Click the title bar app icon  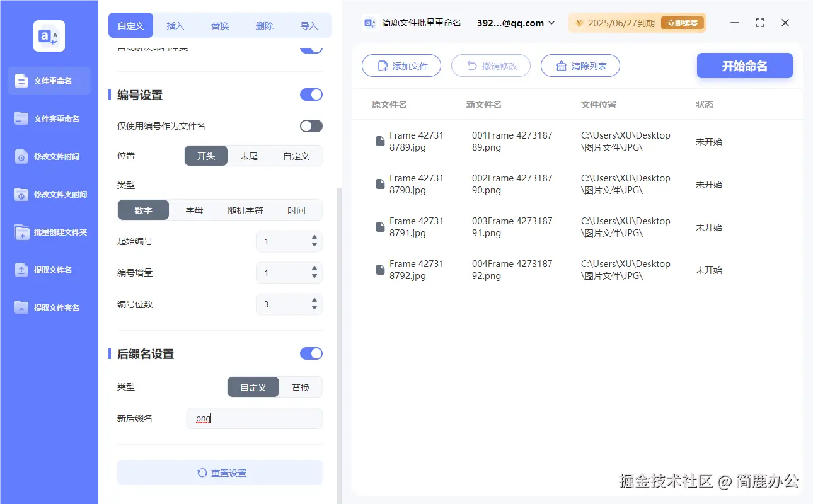click(370, 23)
